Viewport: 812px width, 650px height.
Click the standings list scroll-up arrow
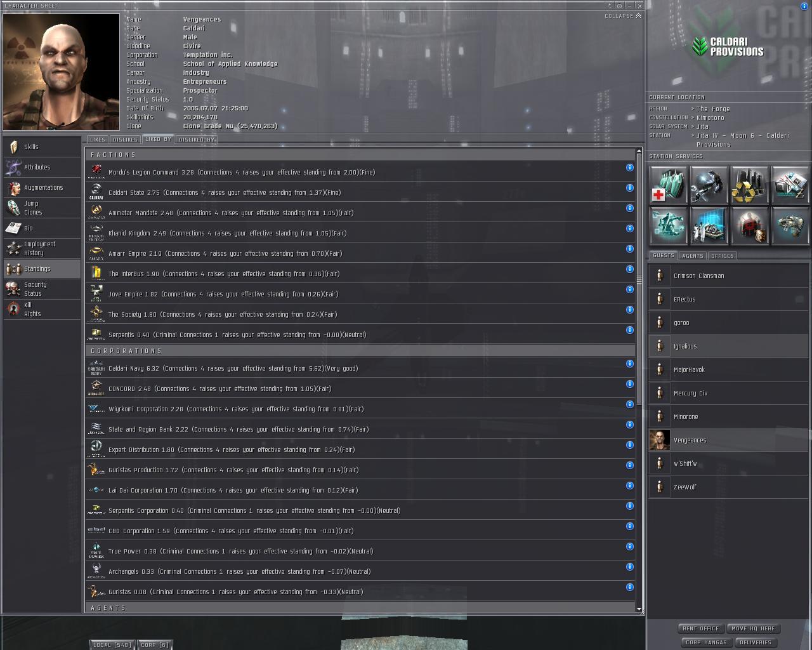point(639,152)
